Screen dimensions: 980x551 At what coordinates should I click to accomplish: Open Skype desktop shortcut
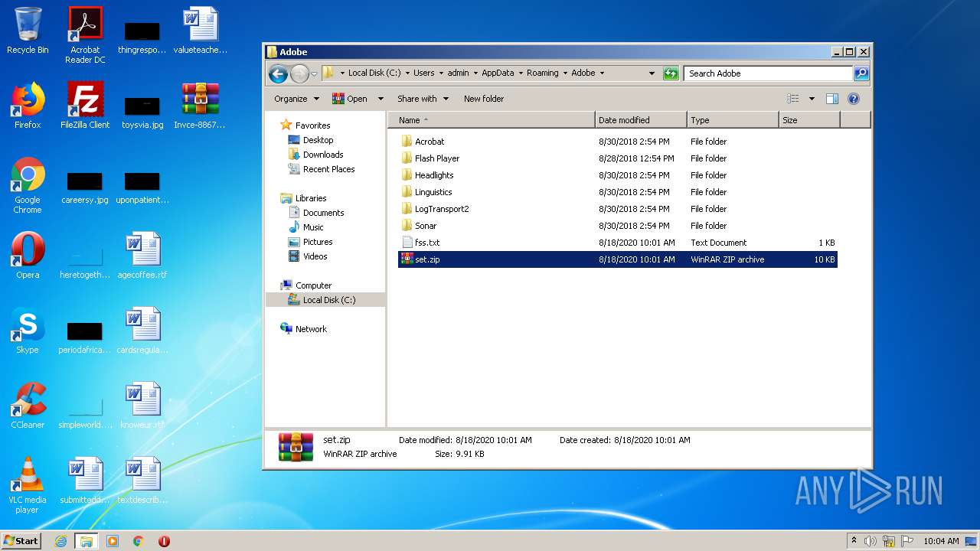tap(28, 331)
